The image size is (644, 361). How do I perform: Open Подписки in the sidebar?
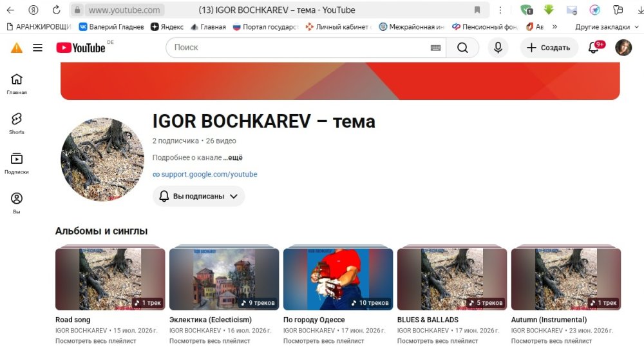[17, 164]
